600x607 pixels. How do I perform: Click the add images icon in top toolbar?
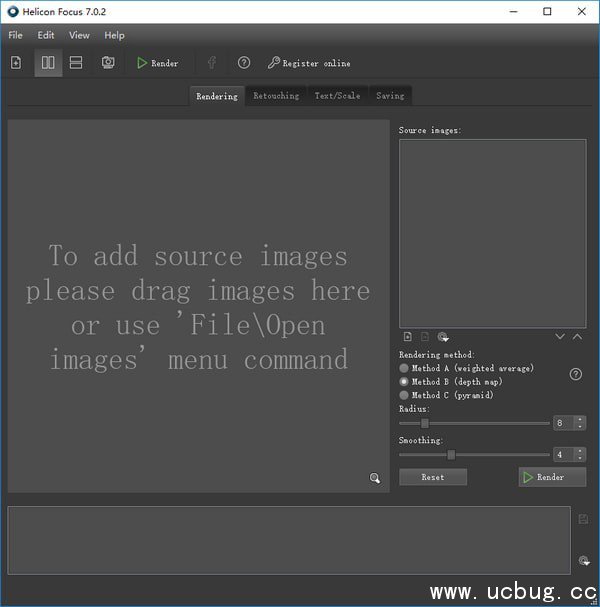16,63
